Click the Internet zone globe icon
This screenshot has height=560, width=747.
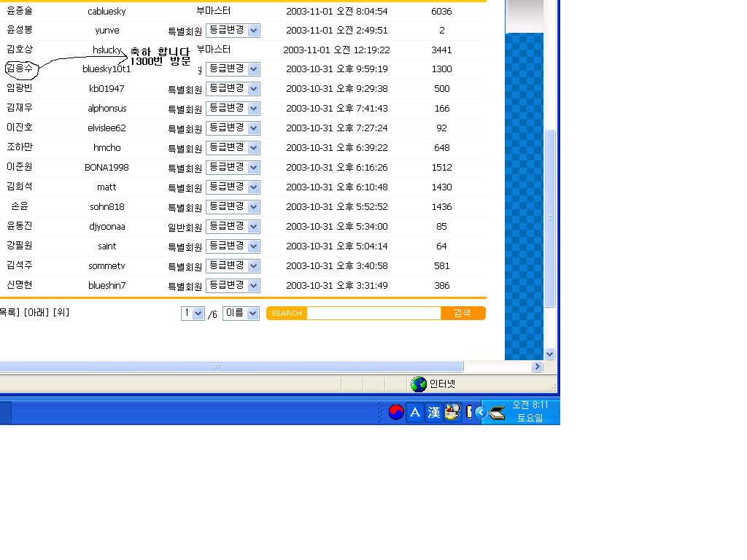(419, 384)
